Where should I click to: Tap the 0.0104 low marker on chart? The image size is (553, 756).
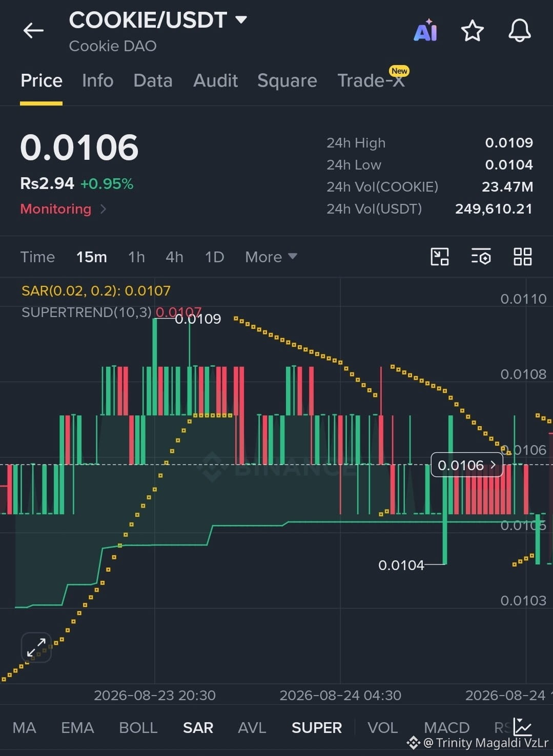coord(401,565)
